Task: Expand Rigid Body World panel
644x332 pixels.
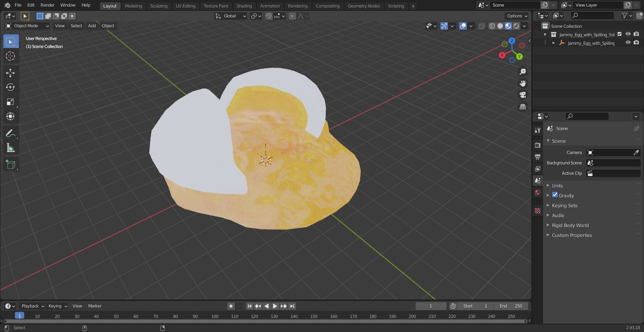Action: click(x=570, y=225)
